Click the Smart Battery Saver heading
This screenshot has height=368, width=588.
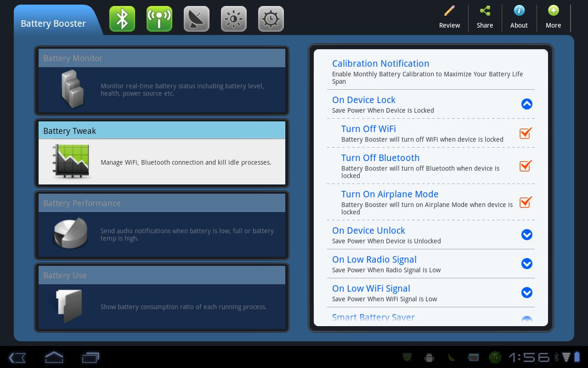click(373, 317)
